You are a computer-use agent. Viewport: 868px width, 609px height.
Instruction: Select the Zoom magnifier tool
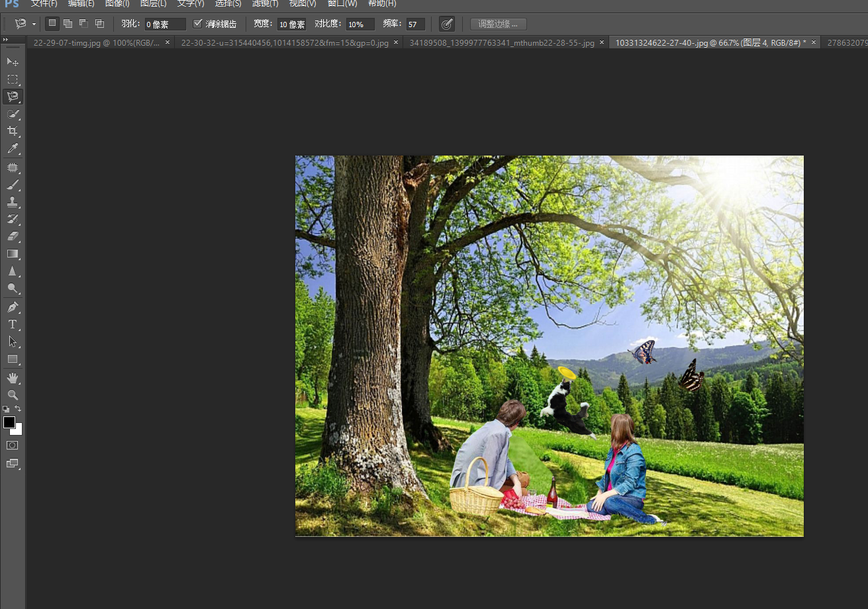pos(13,395)
